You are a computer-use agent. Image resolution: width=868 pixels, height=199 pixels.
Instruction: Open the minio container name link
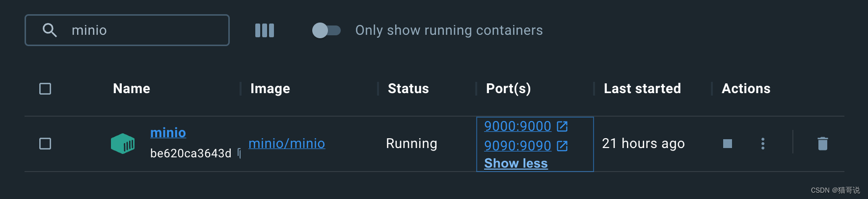pyautogui.click(x=168, y=133)
